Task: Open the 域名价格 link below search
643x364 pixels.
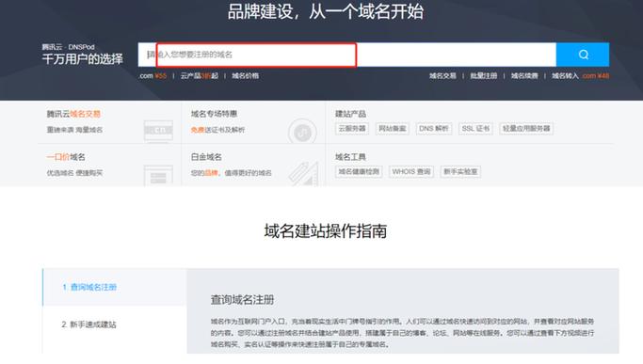Action: coord(245,76)
